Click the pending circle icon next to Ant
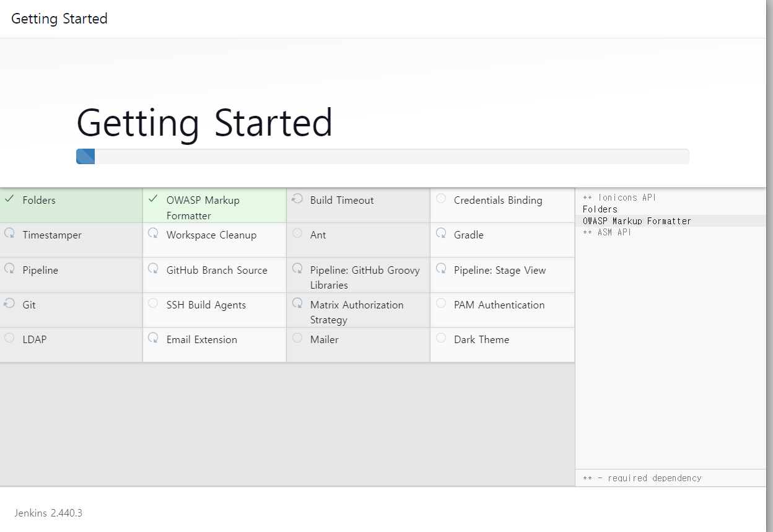The width and height of the screenshot is (773, 532). click(x=297, y=233)
